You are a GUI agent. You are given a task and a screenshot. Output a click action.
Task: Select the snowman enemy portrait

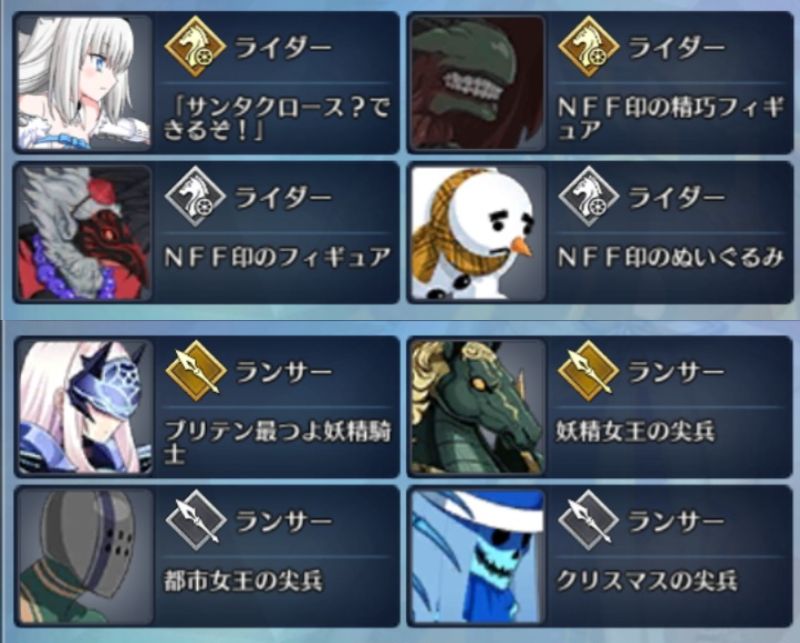[x=478, y=233]
